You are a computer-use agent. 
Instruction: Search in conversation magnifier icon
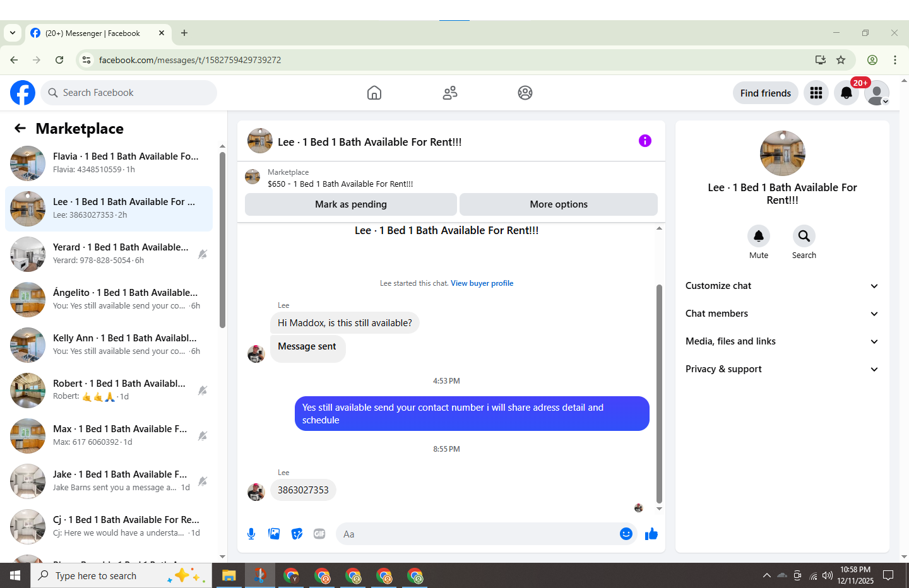[x=804, y=236]
